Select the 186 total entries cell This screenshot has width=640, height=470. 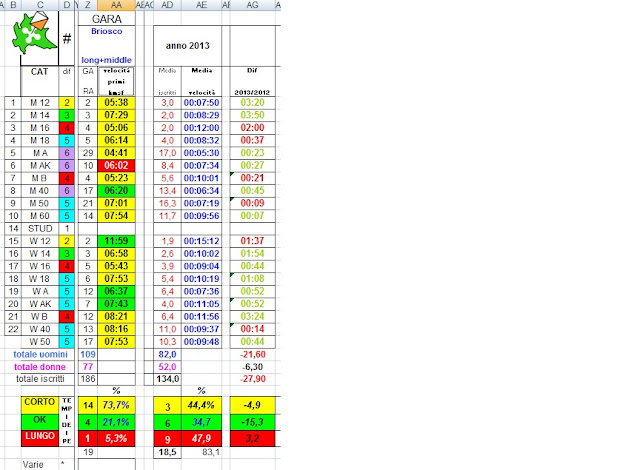point(88,379)
